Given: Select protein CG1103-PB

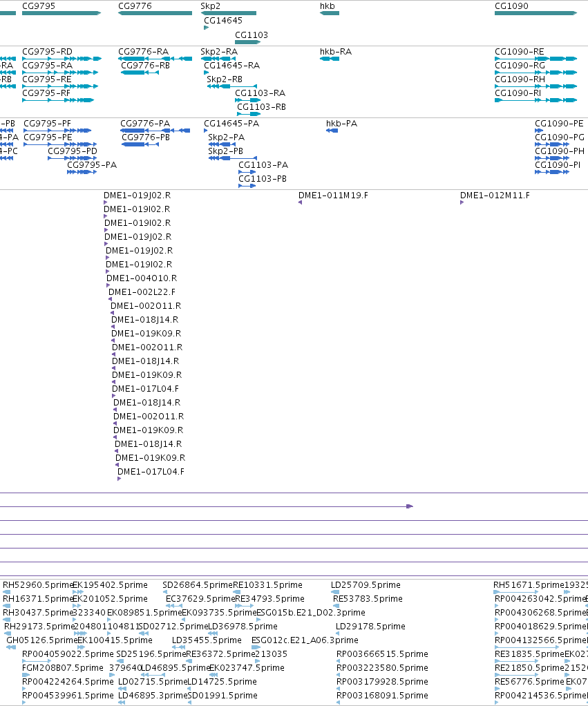Looking at the screenshot, I should [263, 179].
